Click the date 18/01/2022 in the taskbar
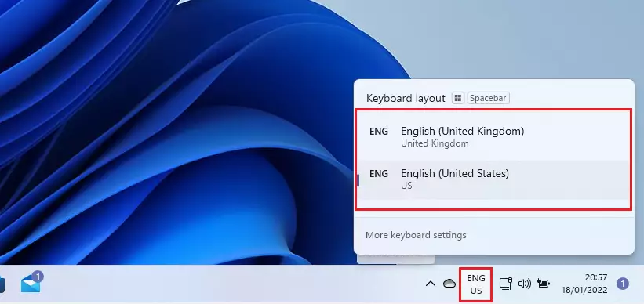The height and width of the screenshot is (304, 644). point(584,290)
